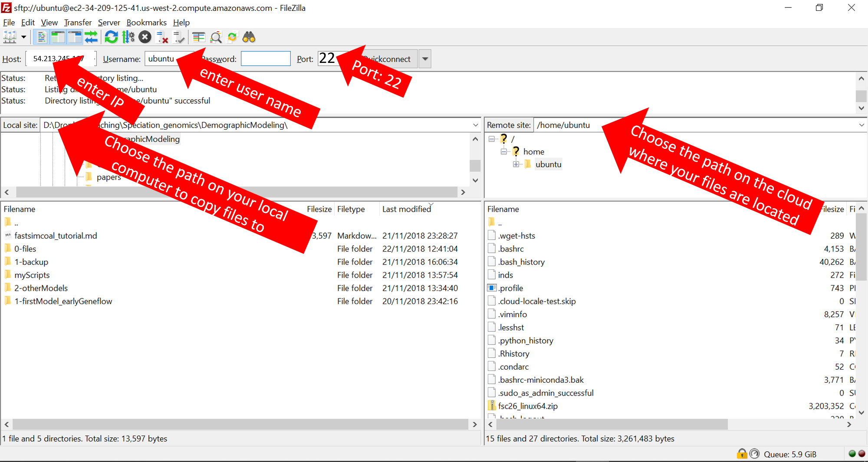Select the myScripts local folder
868x462 pixels.
pyautogui.click(x=32, y=275)
